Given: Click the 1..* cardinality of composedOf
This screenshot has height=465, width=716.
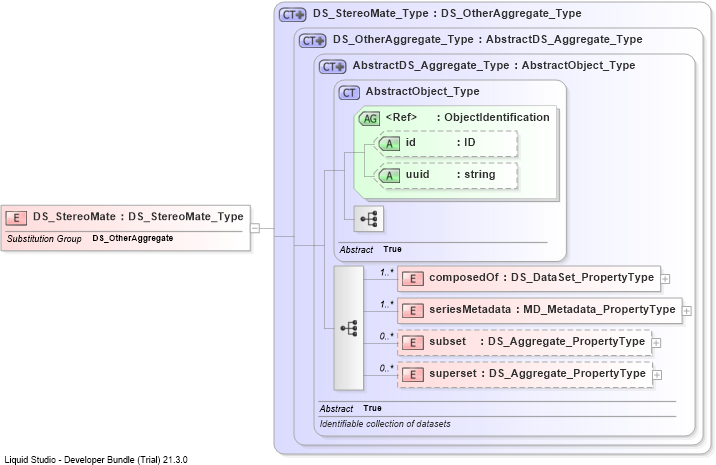Looking at the screenshot, I should (387, 273).
